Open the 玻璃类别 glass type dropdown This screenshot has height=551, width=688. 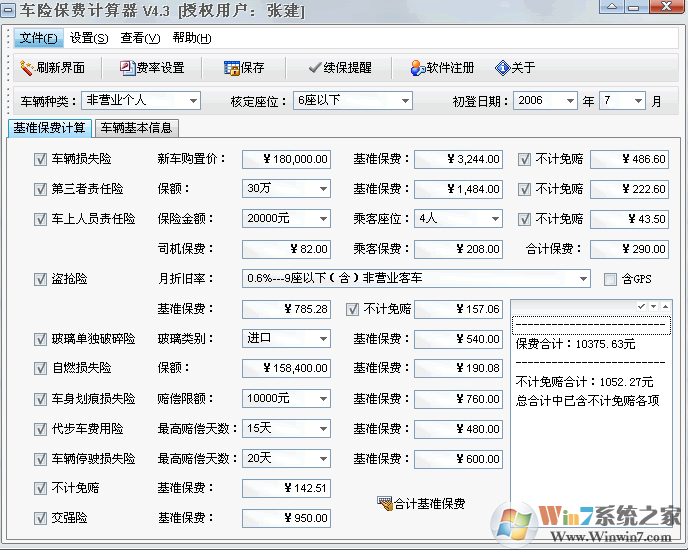click(x=323, y=339)
